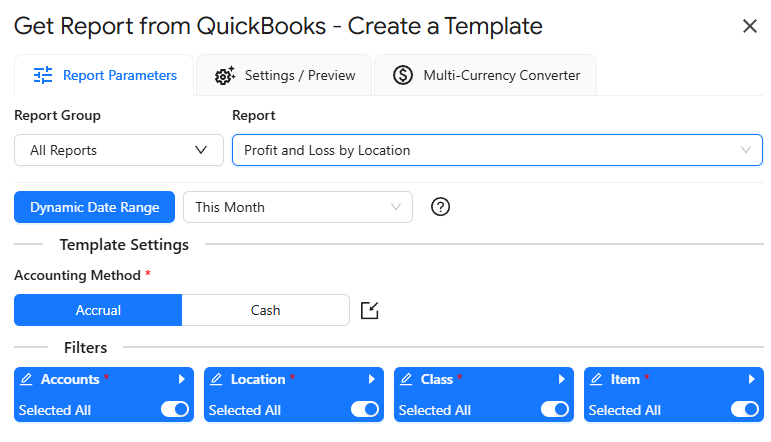The height and width of the screenshot is (442, 771).
Task: Click the pop-out icon beside Cash
Action: [x=370, y=310]
